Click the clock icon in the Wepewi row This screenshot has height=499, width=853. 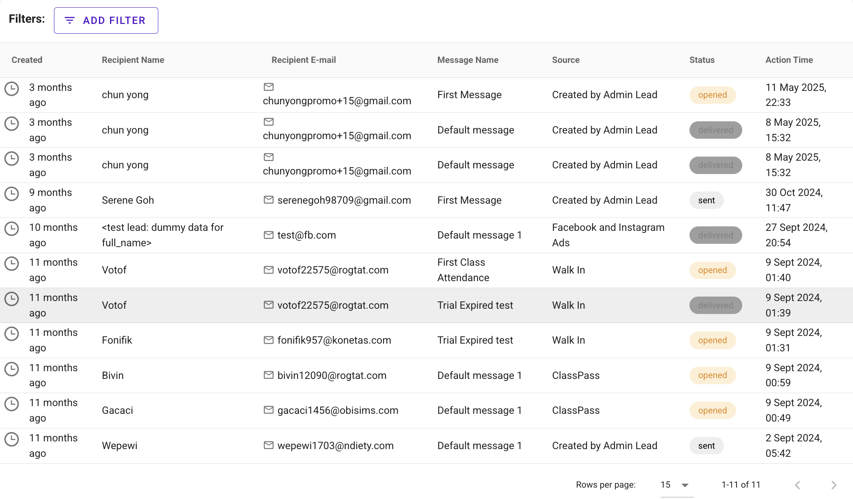(11, 439)
